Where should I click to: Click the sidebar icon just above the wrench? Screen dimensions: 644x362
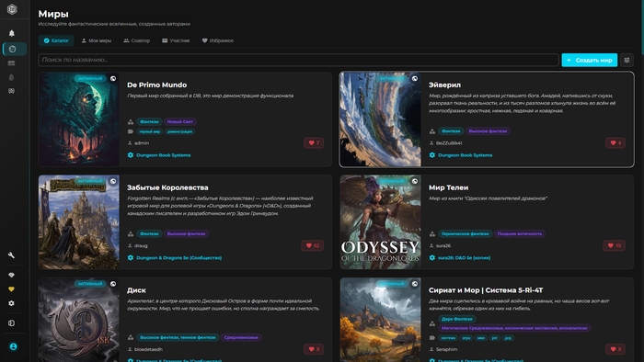pos(11,91)
